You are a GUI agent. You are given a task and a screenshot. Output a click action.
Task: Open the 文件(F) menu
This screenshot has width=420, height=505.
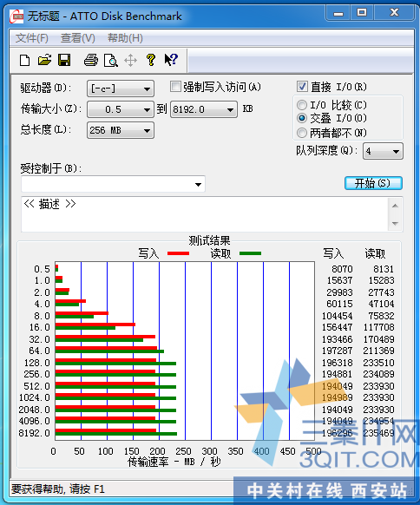click(x=32, y=38)
